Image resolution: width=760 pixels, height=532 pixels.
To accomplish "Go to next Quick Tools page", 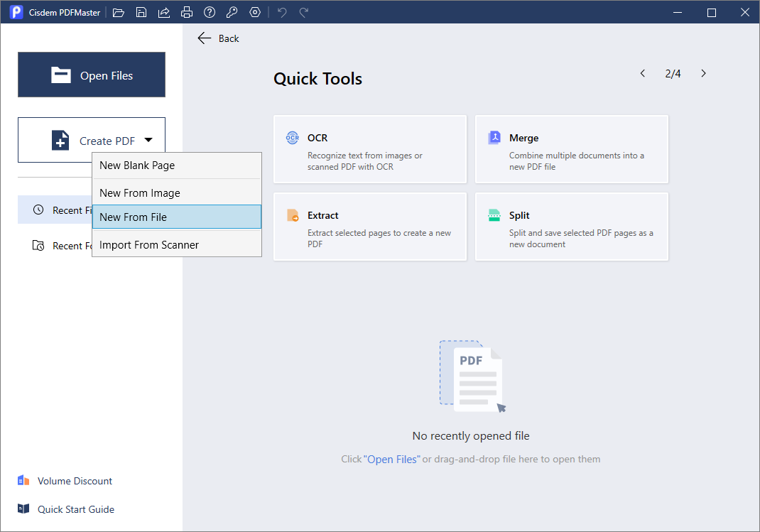I will (x=703, y=73).
